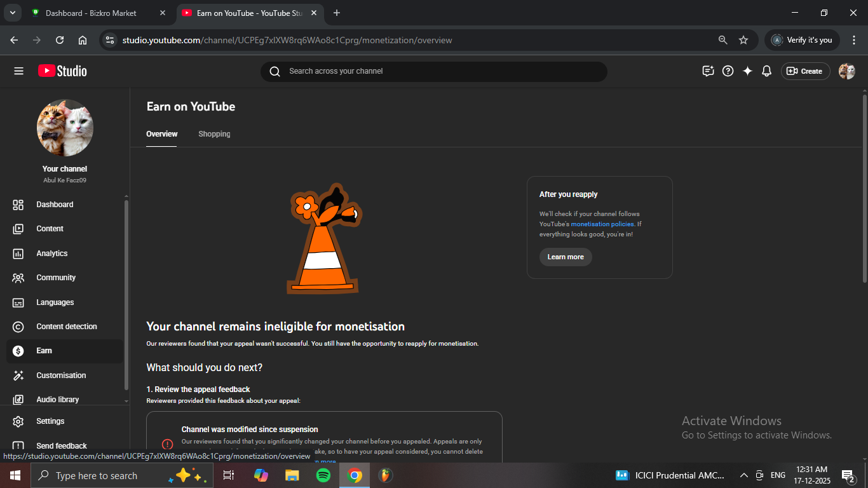This screenshot has width=868, height=488.
Task: Open Spotify from the taskbar
Action: tap(323, 475)
